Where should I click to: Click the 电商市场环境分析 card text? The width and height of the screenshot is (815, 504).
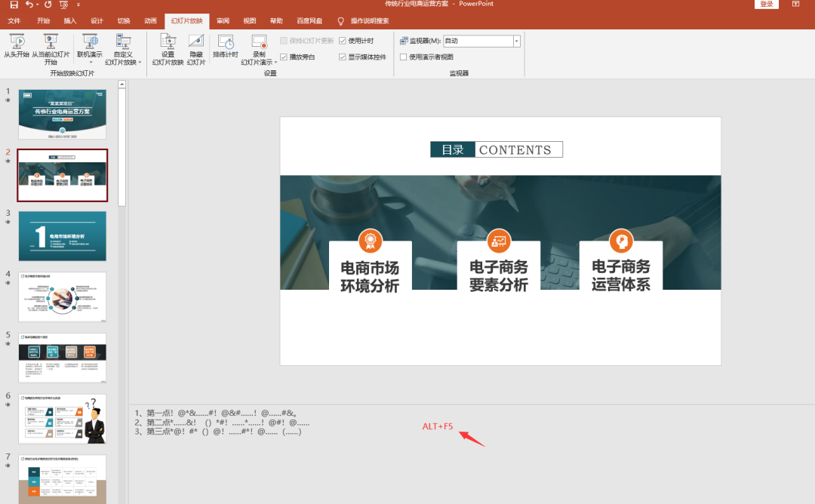tap(370, 277)
